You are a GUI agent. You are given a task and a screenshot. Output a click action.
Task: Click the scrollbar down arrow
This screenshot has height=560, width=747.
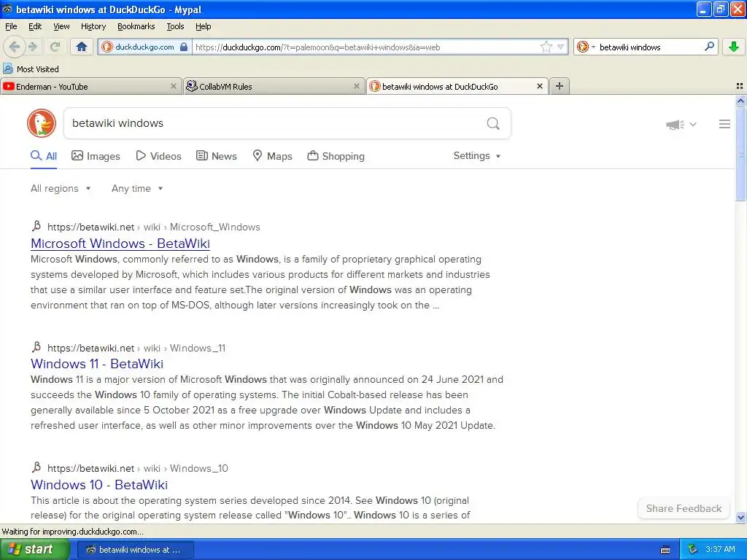(740, 517)
